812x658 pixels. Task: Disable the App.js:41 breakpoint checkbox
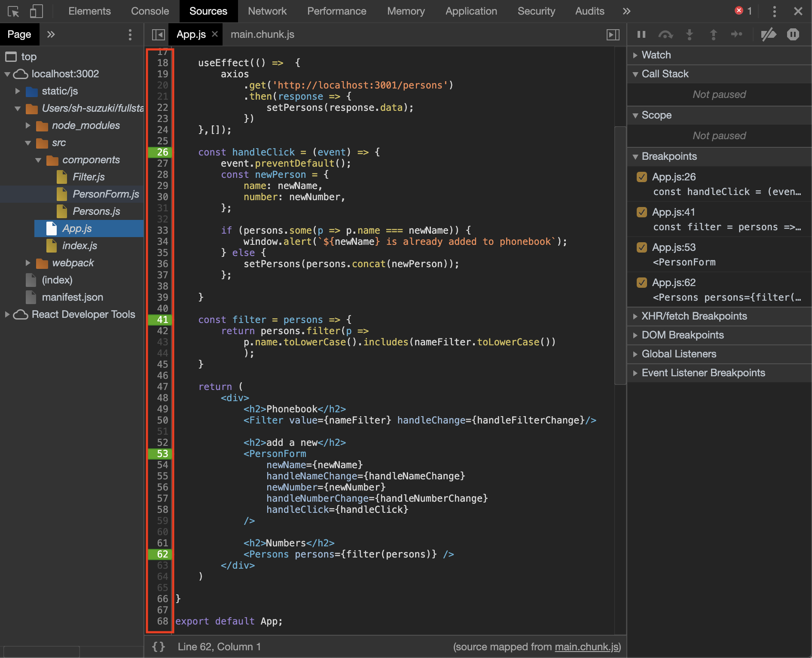pos(642,212)
